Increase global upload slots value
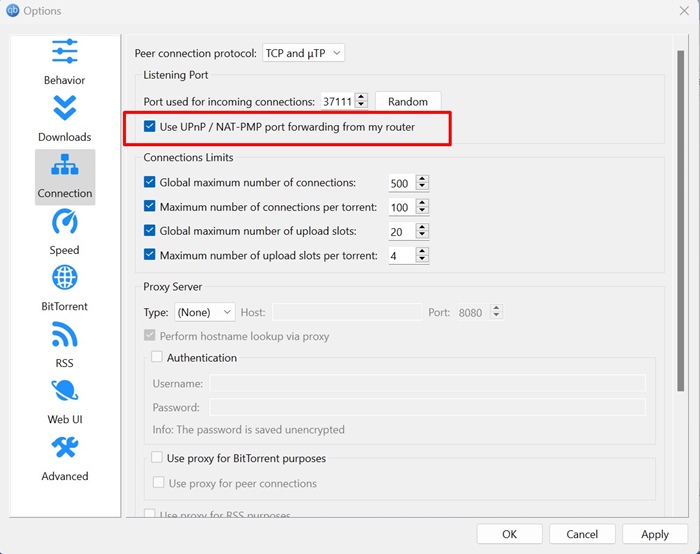 [422, 227]
